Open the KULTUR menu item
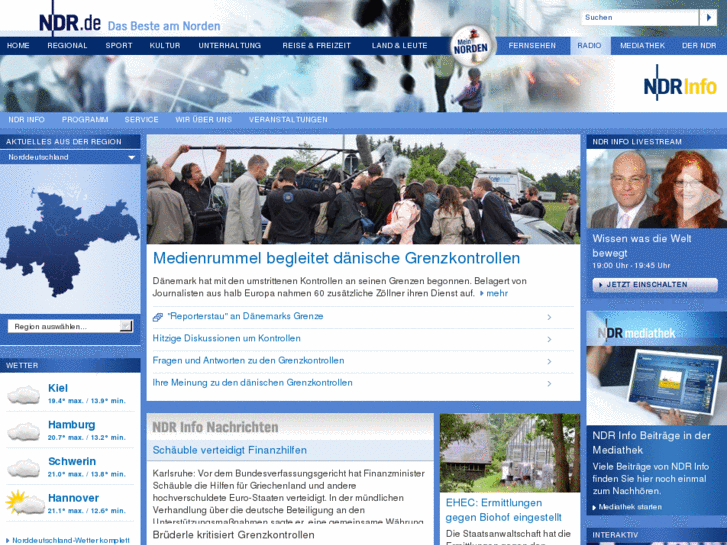Screen dimensions: 727x545 click(165, 45)
